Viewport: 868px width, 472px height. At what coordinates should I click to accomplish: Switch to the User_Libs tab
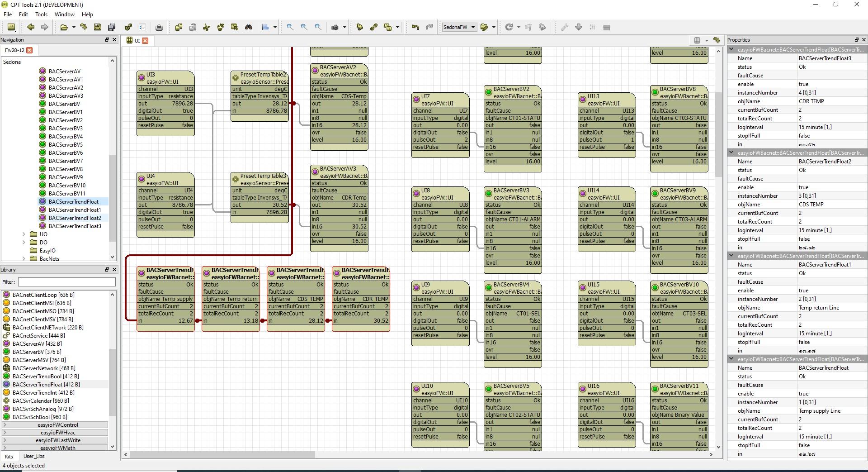click(x=34, y=456)
